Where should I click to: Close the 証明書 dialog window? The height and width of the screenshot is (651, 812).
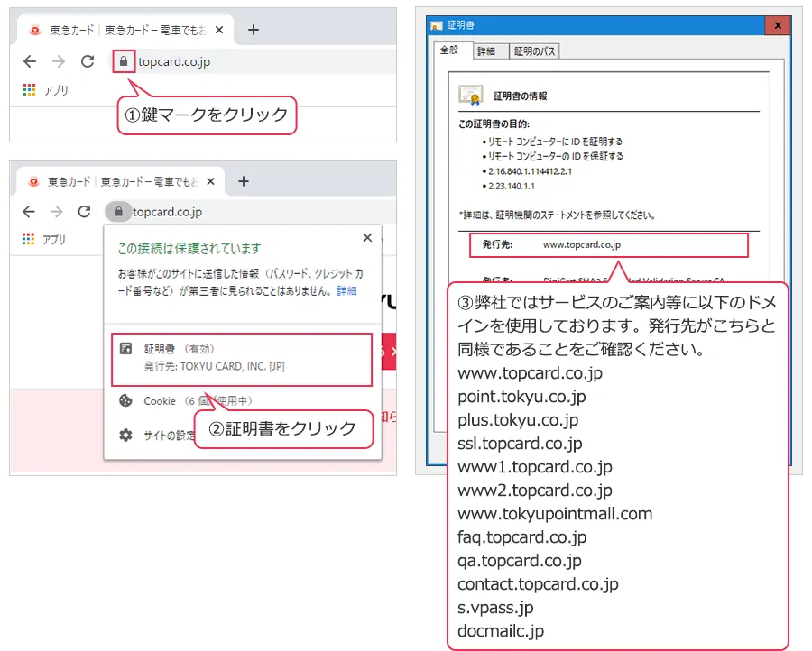tap(777, 25)
